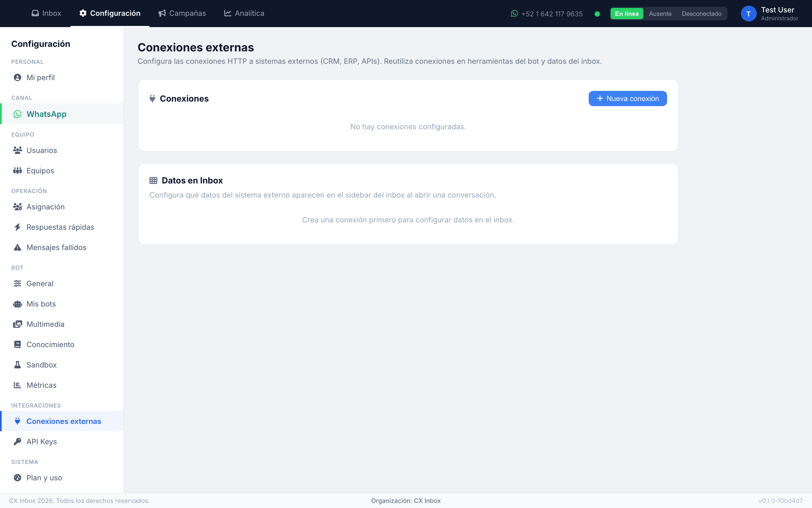Screen dimensions: 812x508
Task: Select Conexiones externas in sidebar
Action: (x=62, y=421)
